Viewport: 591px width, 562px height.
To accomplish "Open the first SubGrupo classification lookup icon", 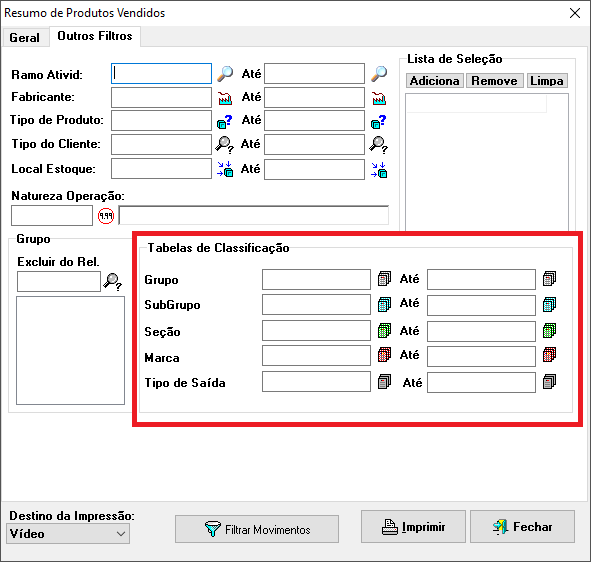I will coord(384,304).
